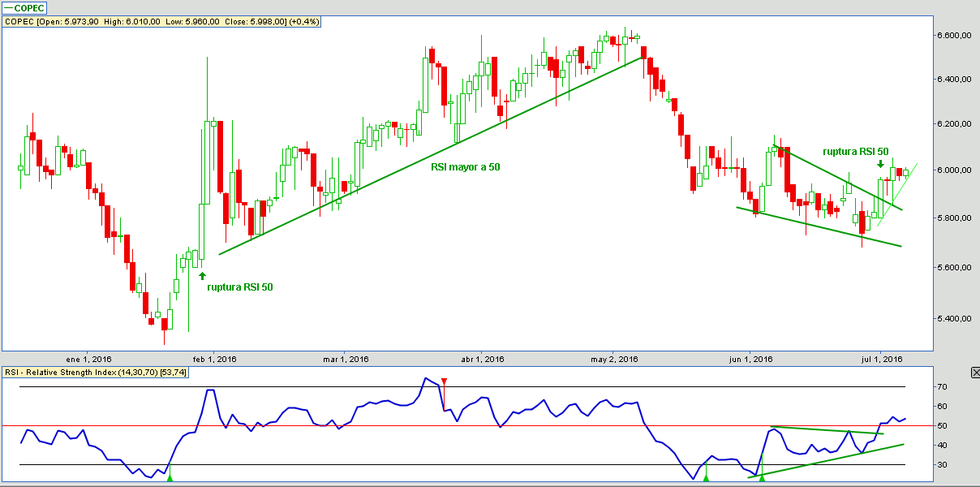Select 'ruptura RSI 50' label beside up arrow
Screen dimensions: 980x487
click(x=240, y=287)
